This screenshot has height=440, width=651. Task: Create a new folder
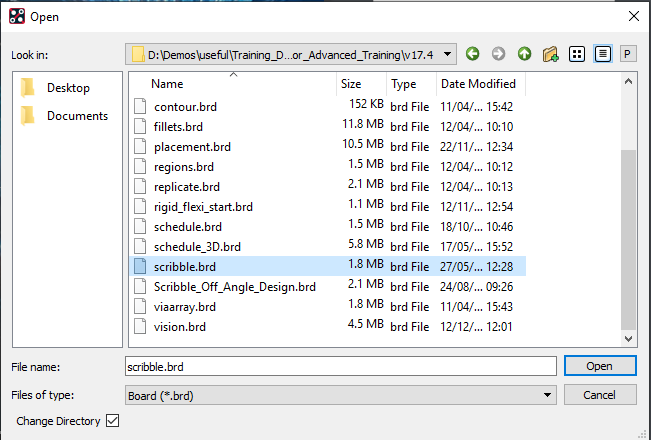pyautogui.click(x=551, y=54)
